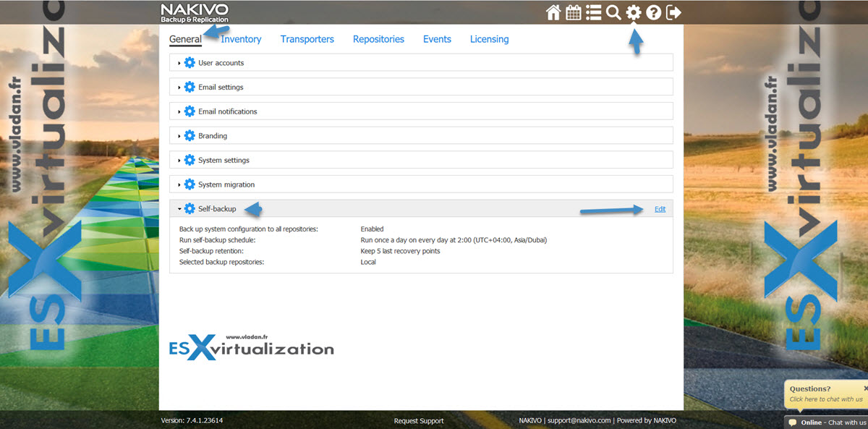Click the Log out icon

pyautogui.click(x=673, y=12)
